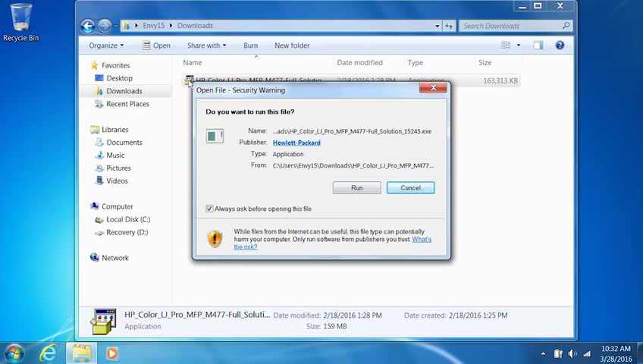Open Pictures library
Screen dimensions: 643x364
pos(118,168)
